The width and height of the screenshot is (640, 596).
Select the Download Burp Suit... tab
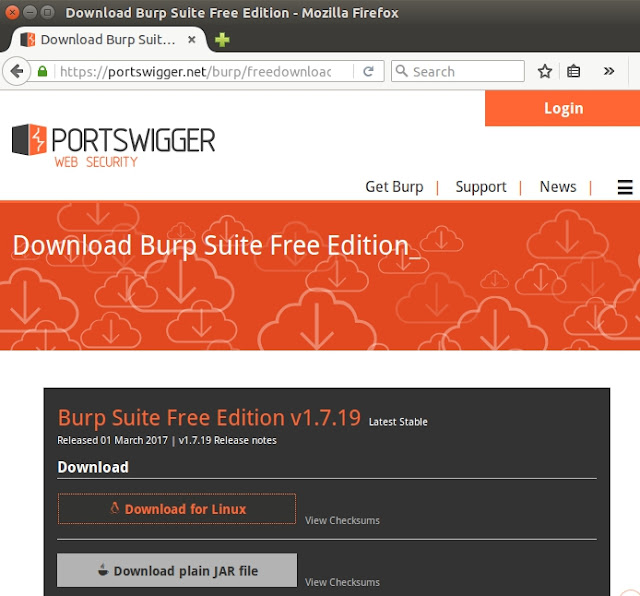click(108, 40)
